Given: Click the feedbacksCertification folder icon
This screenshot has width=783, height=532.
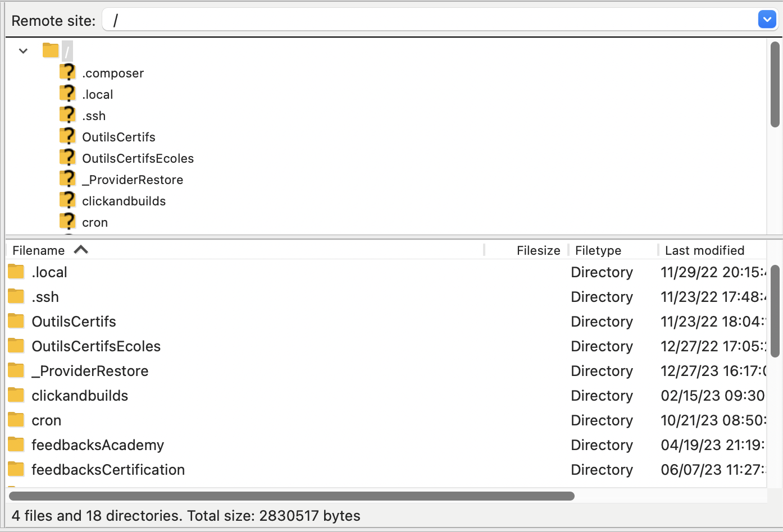Looking at the screenshot, I should (15, 469).
